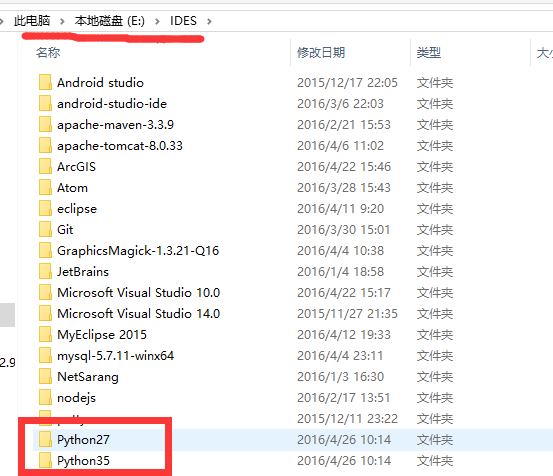This screenshot has height=476, width=553.
Task: Select the folder name 'Git'
Action: [65, 230]
